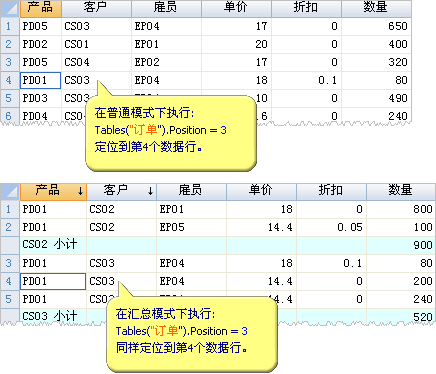Select the 客户 column header in top table
This screenshot has height=374, width=436.
click(x=97, y=8)
